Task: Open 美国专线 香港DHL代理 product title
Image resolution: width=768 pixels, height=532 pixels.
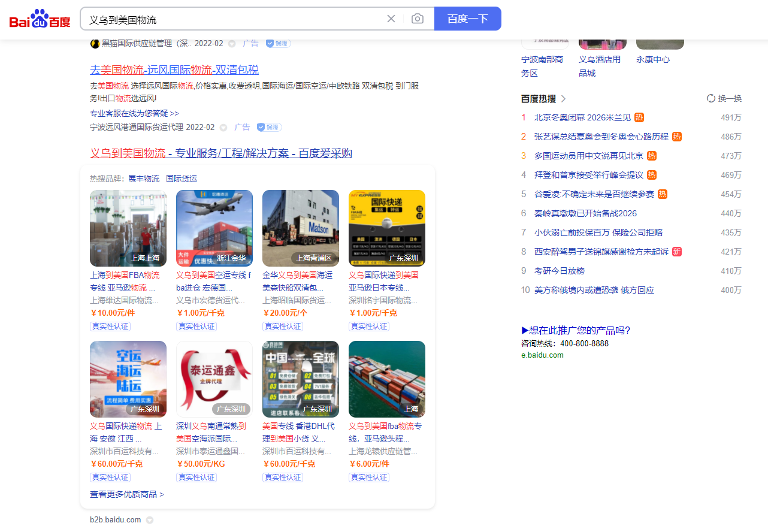Action: pos(298,433)
